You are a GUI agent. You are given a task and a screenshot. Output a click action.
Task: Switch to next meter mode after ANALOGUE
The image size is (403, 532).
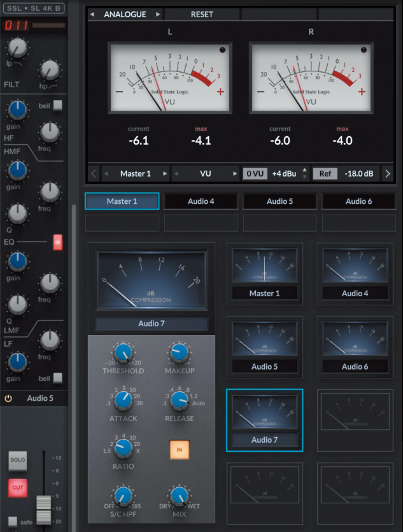(x=158, y=14)
